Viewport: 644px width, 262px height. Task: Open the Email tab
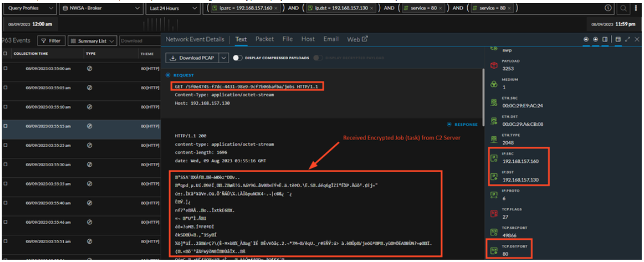(x=331, y=39)
